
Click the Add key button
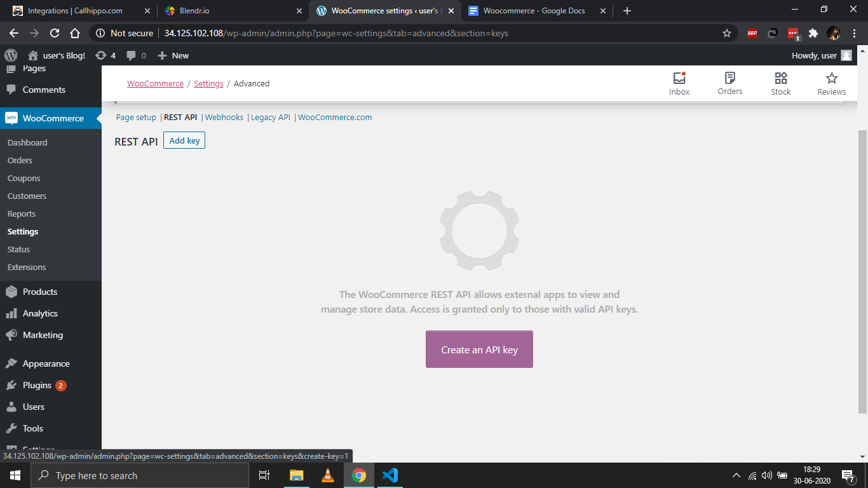point(184,140)
